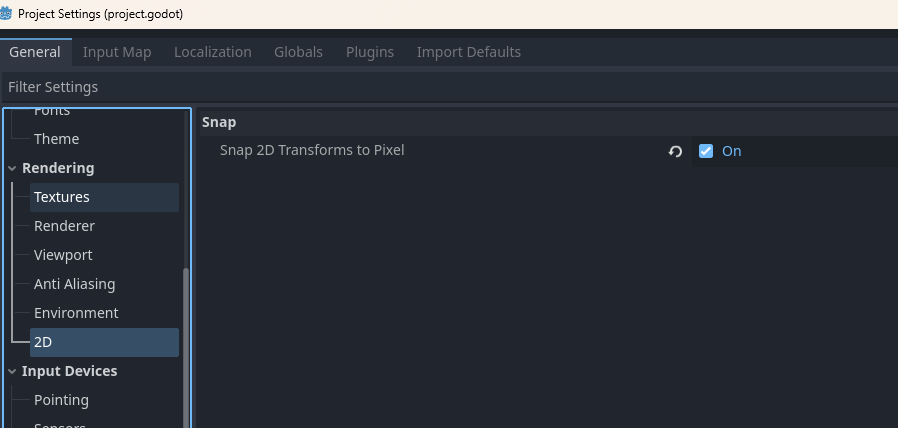Open the Renderer settings category
898x428 pixels.
pos(64,226)
